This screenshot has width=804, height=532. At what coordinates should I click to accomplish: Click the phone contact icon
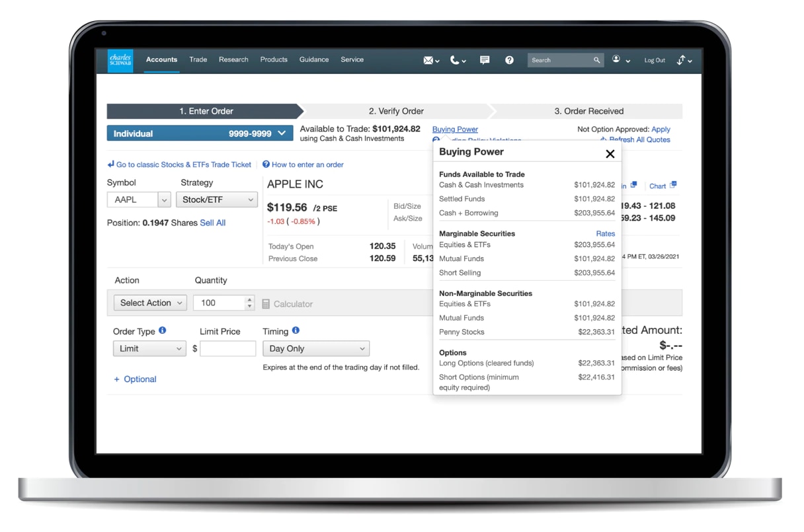[x=455, y=60]
